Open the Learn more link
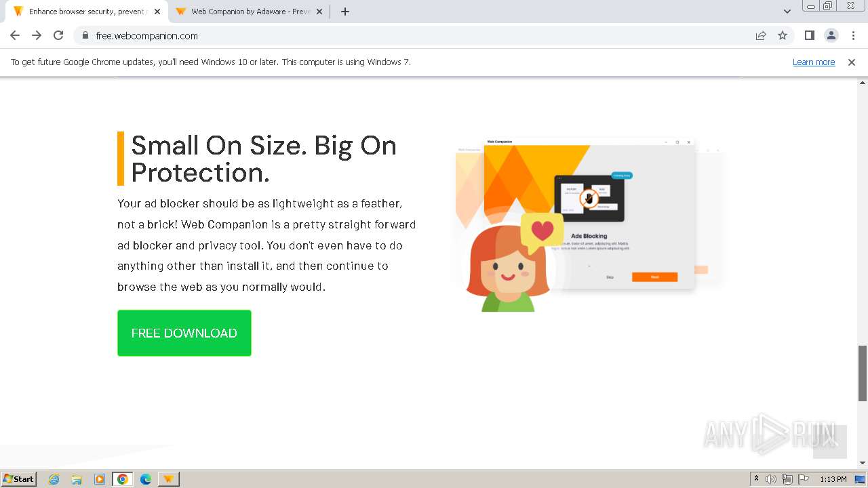868x488 pixels. (x=814, y=62)
